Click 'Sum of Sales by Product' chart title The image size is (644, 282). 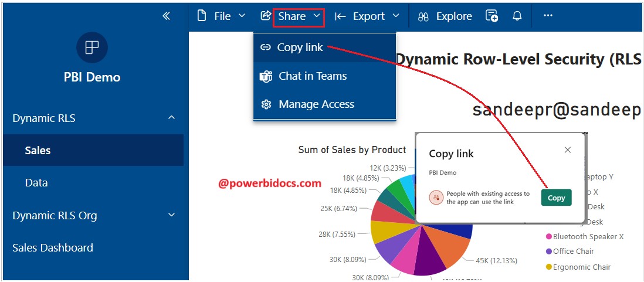[x=352, y=150]
